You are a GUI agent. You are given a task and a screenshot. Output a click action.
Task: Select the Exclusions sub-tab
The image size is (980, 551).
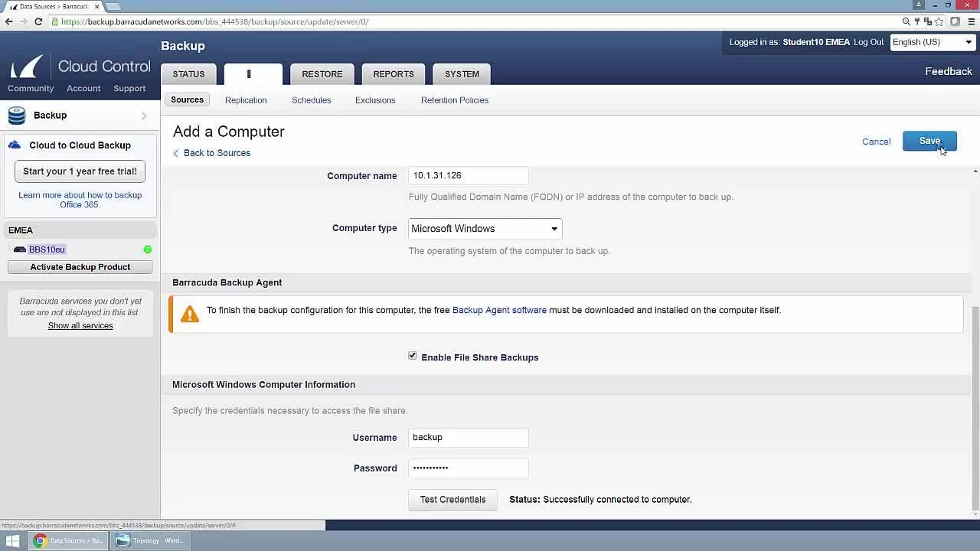(x=375, y=100)
